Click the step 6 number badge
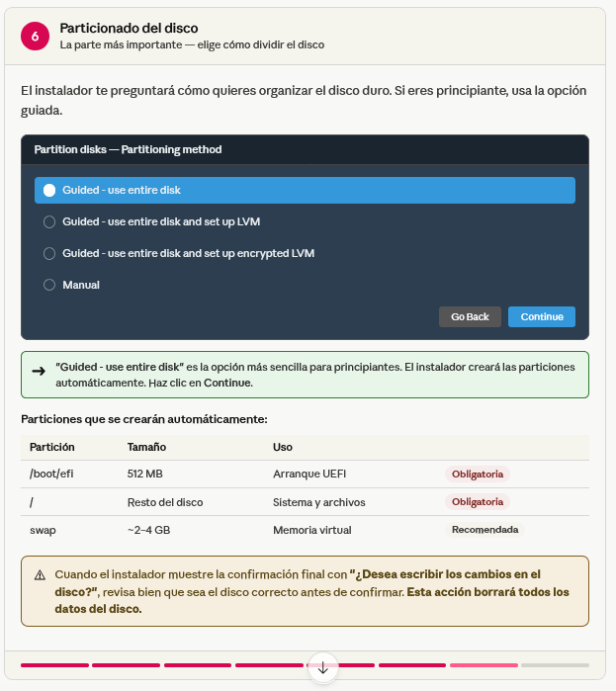The height and width of the screenshot is (691, 616). click(x=35, y=37)
